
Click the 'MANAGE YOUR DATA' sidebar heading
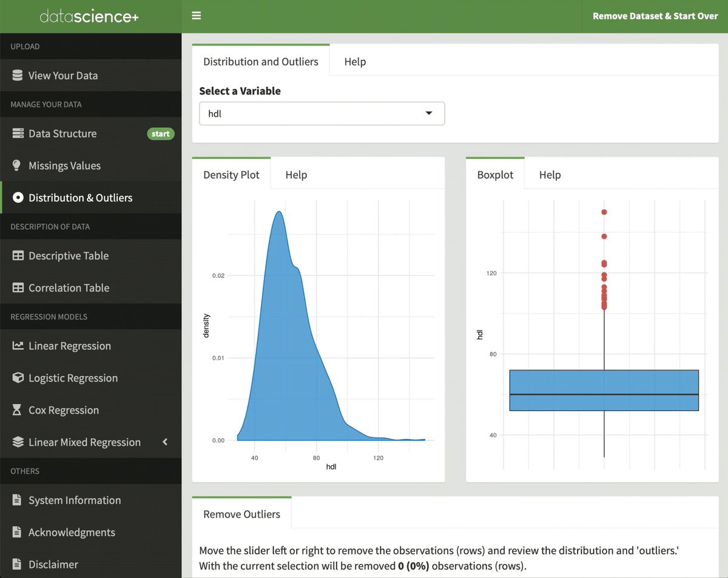(x=46, y=104)
